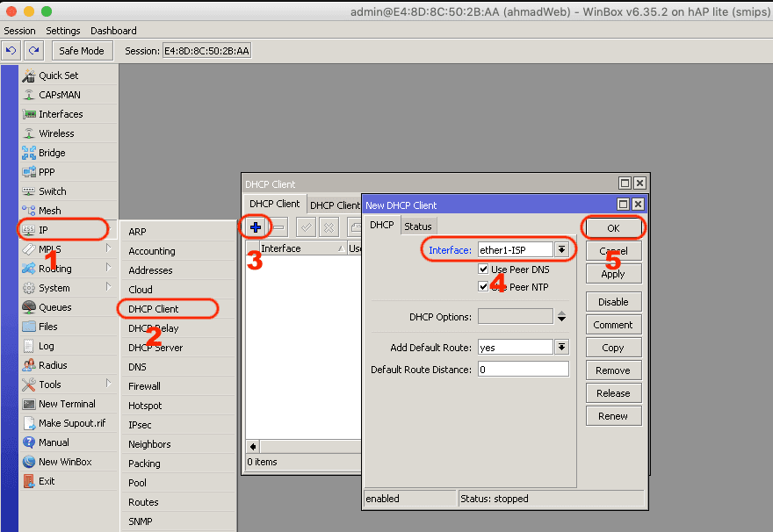Click the Disable button
Screen dimensions: 773x532
pyautogui.click(x=613, y=302)
